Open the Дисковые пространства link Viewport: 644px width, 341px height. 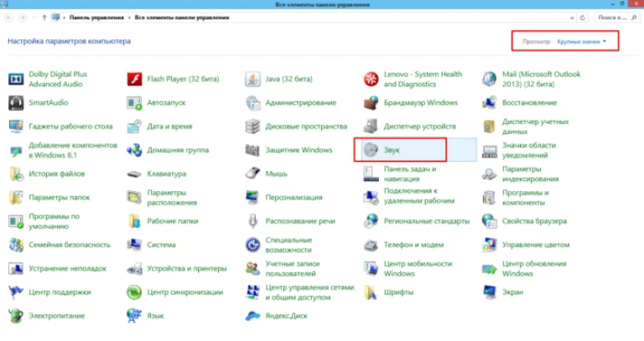click(x=306, y=127)
